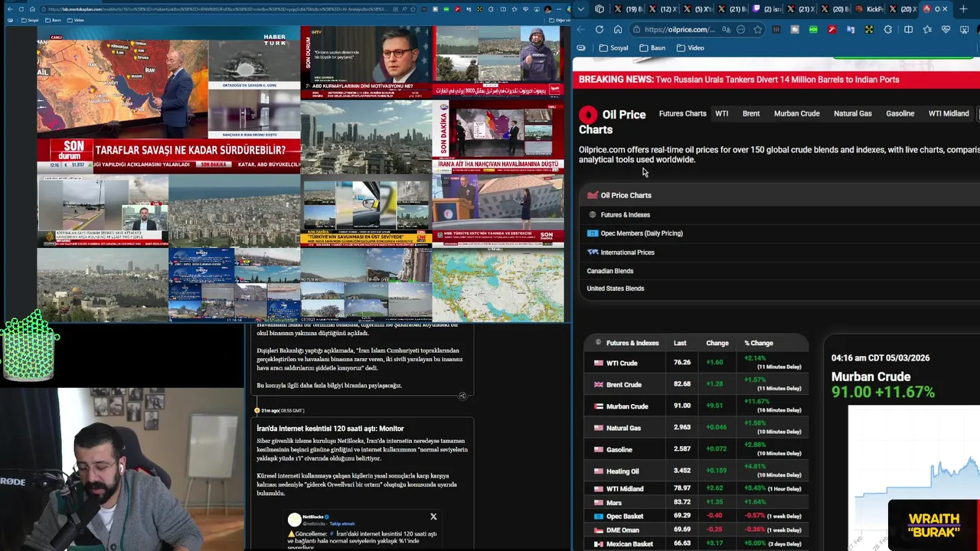Switch to the Twitch tab labeled (2)
The height and width of the screenshot is (551, 980).
pos(766,9)
